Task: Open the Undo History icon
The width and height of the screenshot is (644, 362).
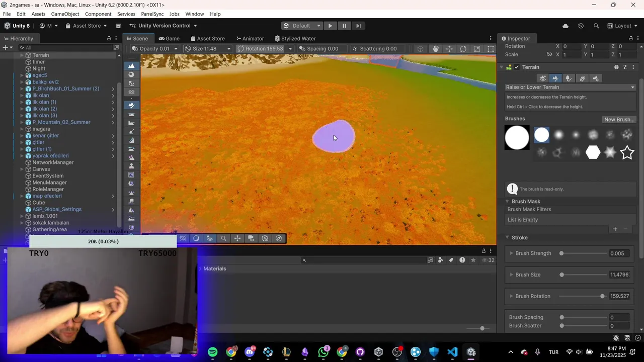Action: click(581, 26)
